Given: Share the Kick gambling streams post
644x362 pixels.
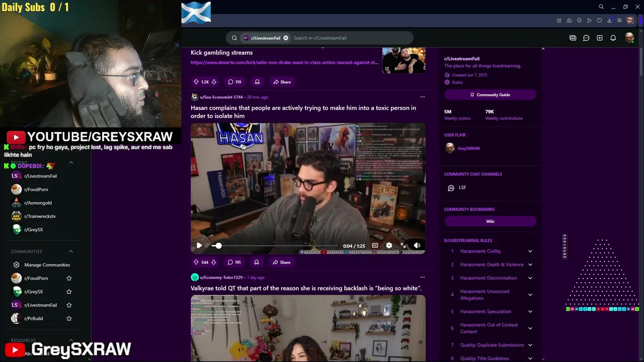Looking at the screenshot, I should pos(282,81).
